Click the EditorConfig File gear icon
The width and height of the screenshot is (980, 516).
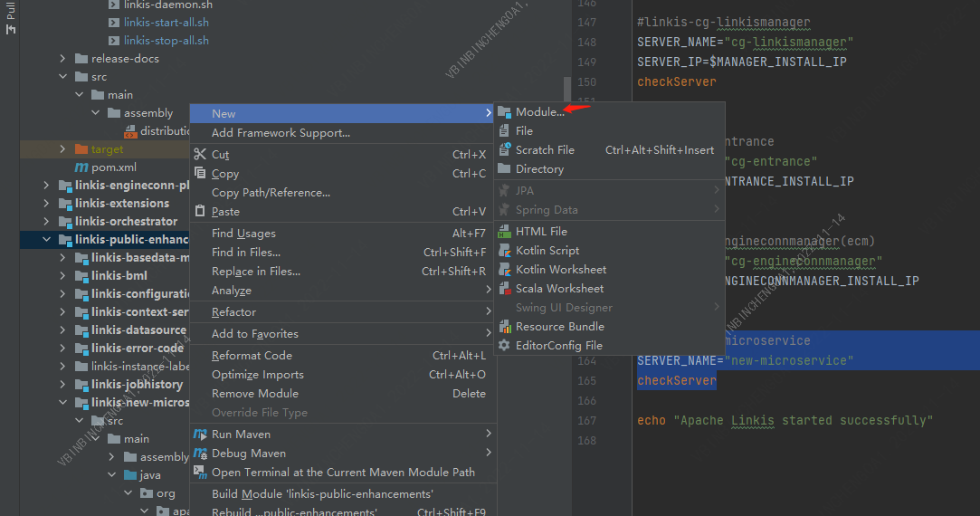point(504,346)
